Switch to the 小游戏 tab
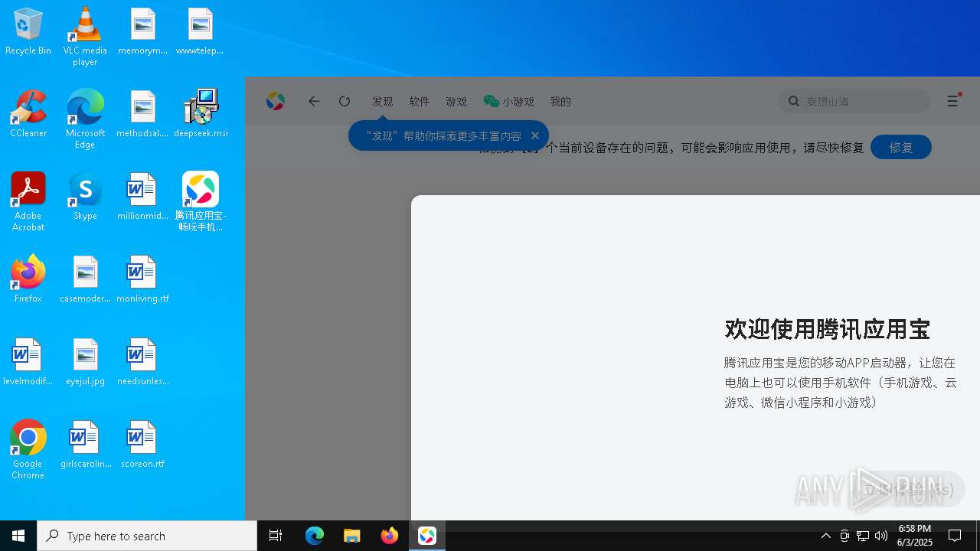Screen dimensions: 980x551 509,101
